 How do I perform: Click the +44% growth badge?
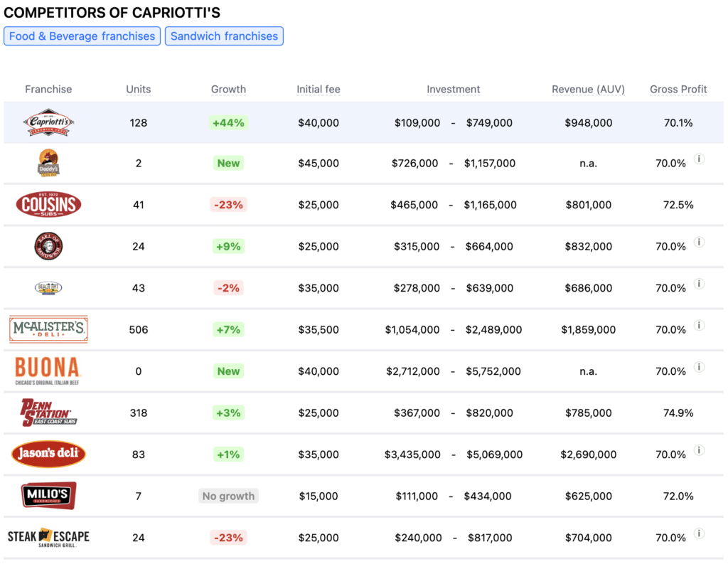[228, 122]
